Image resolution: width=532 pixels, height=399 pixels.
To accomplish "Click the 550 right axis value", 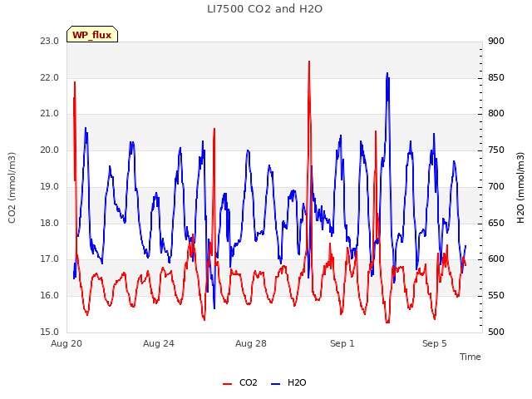I will click(x=496, y=296).
